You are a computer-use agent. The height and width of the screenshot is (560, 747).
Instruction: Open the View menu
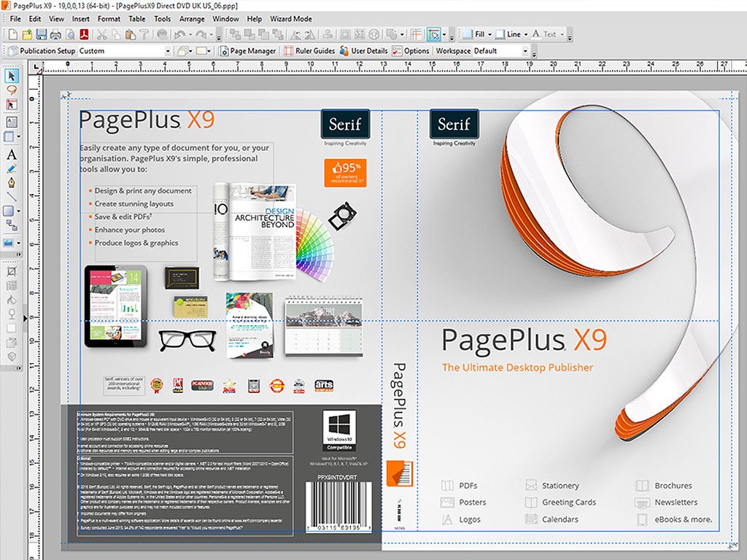click(x=56, y=18)
